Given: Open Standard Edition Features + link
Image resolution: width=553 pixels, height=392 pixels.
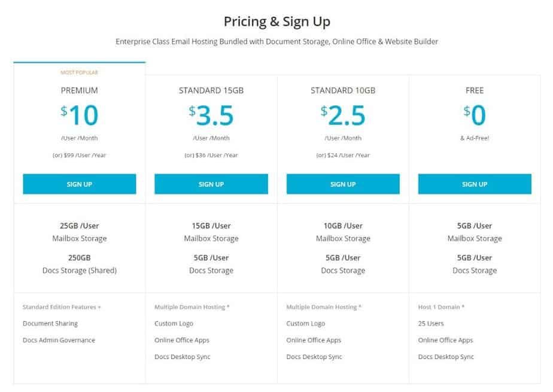Looking at the screenshot, I should point(62,307).
